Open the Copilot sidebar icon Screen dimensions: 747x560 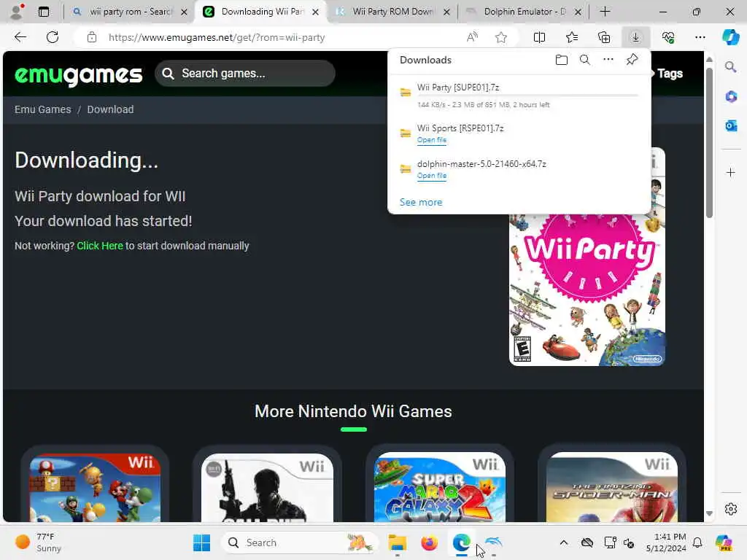[730, 37]
